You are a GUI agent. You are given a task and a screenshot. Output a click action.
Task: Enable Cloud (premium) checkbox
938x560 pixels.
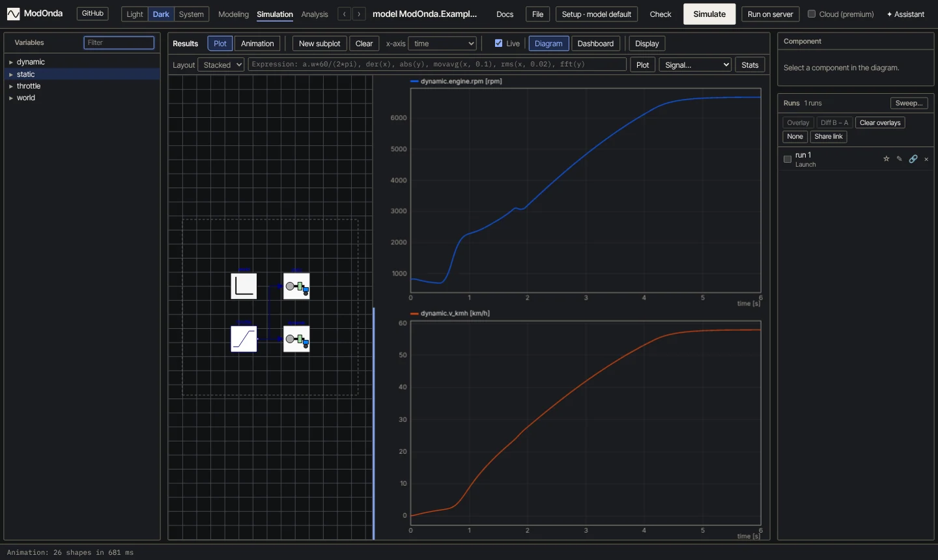[x=812, y=14]
